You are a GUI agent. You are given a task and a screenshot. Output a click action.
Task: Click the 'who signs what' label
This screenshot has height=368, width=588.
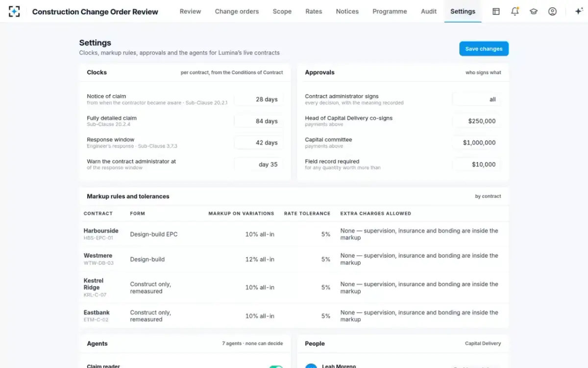pyautogui.click(x=483, y=73)
